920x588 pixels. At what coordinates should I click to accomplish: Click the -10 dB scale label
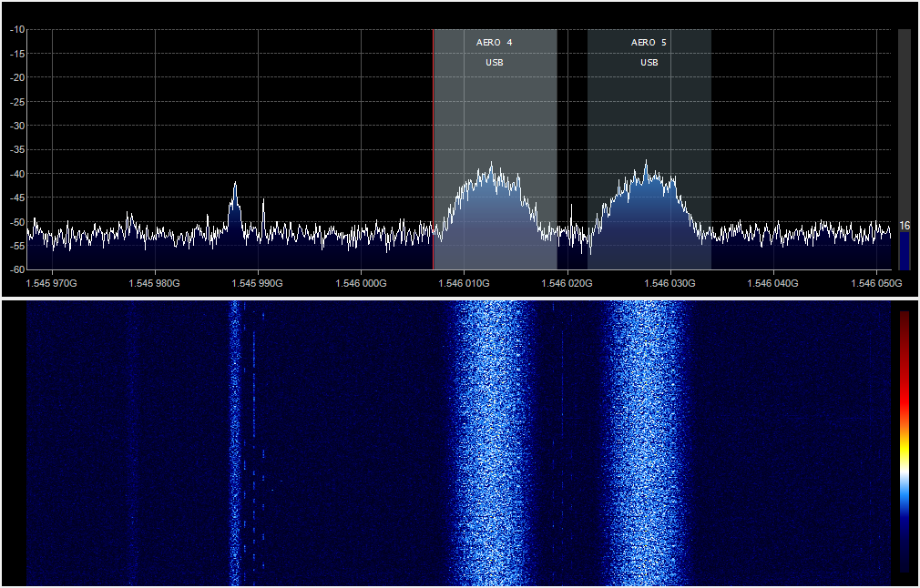[x=17, y=29]
